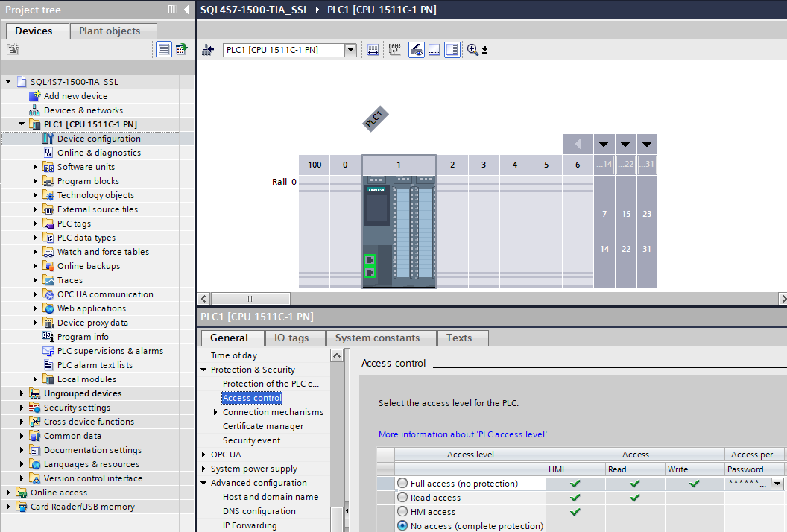Viewport: 787px width, 532px height.
Task: Select DNS configuration item
Action: click(x=259, y=511)
